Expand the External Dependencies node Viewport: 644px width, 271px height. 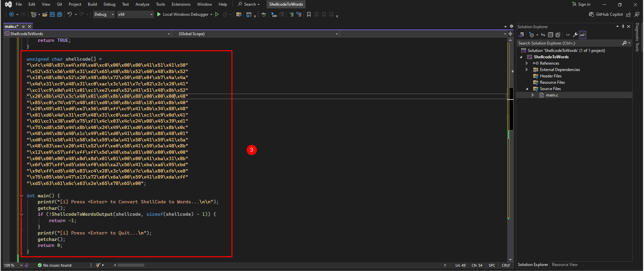click(x=527, y=70)
